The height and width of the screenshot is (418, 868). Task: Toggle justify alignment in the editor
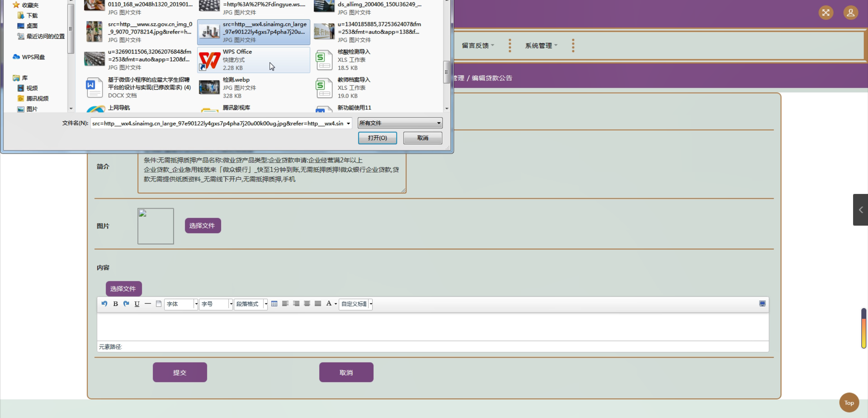coord(318,304)
